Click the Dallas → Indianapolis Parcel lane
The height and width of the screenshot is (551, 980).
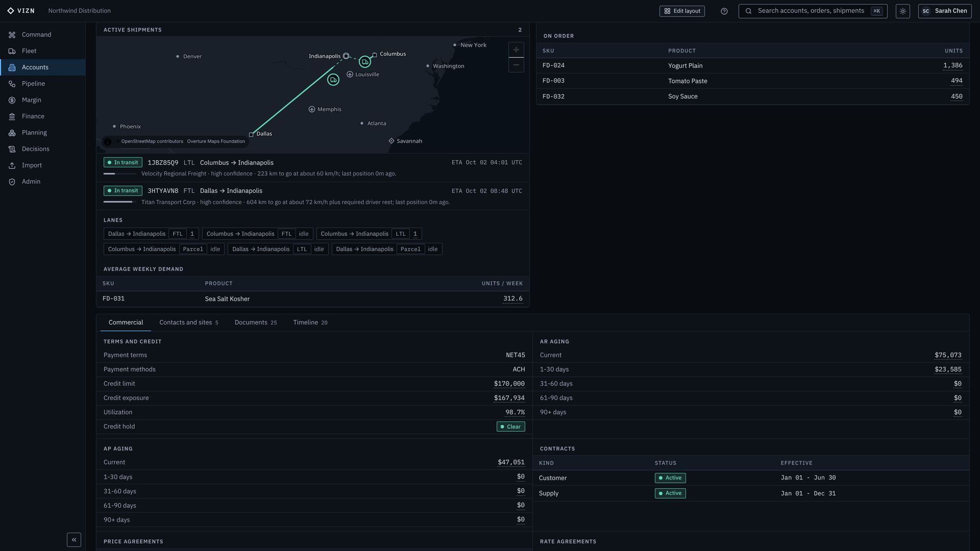387,249
